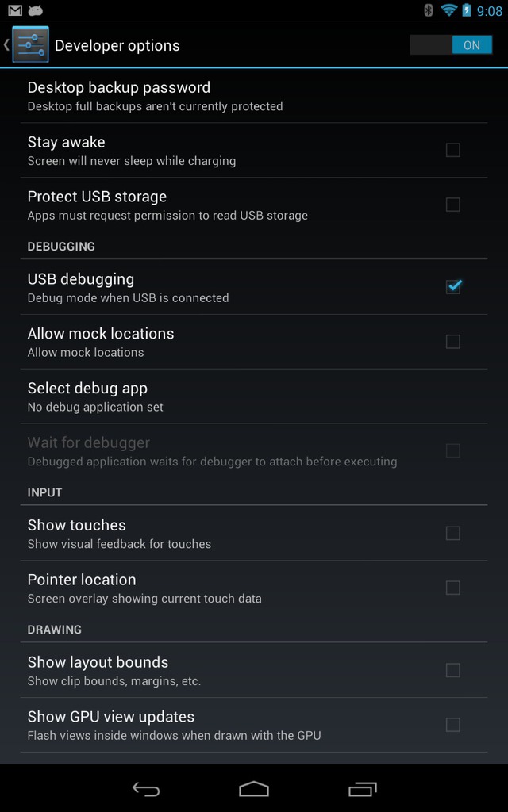Enable the Show touches checkbox
Image resolution: width=508 pixels, height=812 pixels.
453,533
